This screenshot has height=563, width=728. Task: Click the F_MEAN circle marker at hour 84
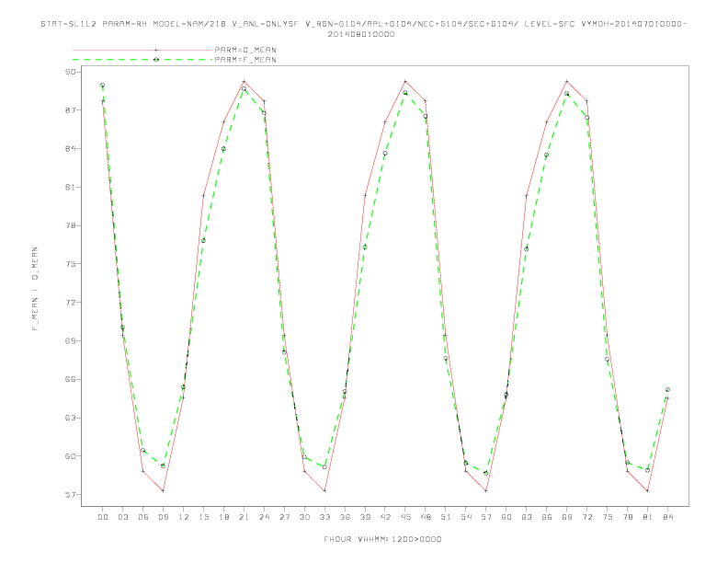click(667, 389)
